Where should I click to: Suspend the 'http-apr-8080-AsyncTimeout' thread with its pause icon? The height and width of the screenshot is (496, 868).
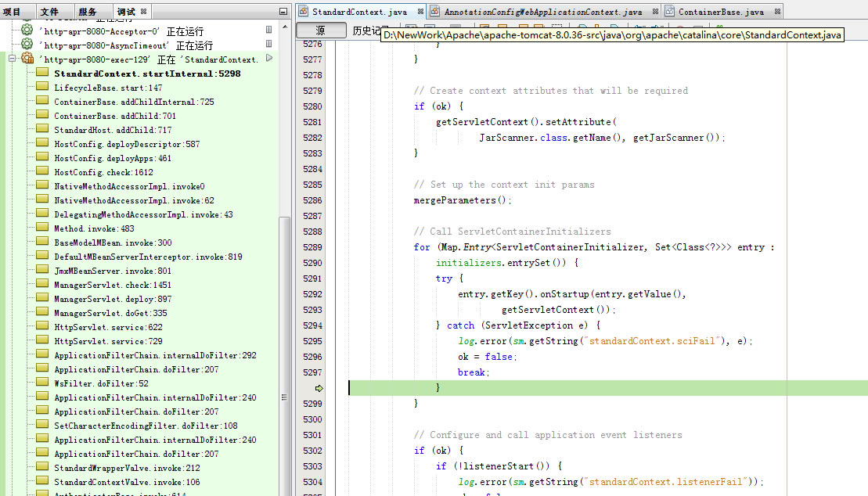pyautogui.click(x=268, y=44)
